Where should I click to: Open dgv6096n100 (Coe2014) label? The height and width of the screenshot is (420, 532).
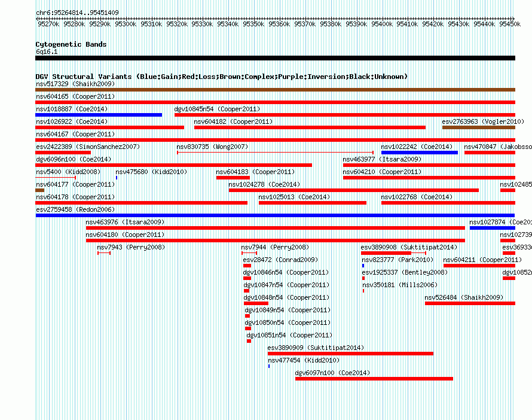tap(74, 159)
